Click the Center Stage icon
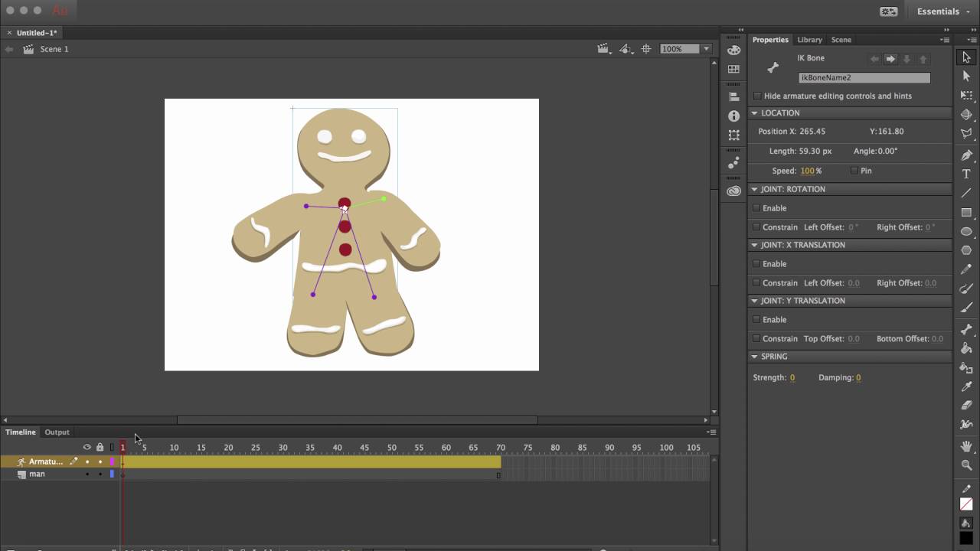Screen dimensions: 980x551 (x=646, y=49)
